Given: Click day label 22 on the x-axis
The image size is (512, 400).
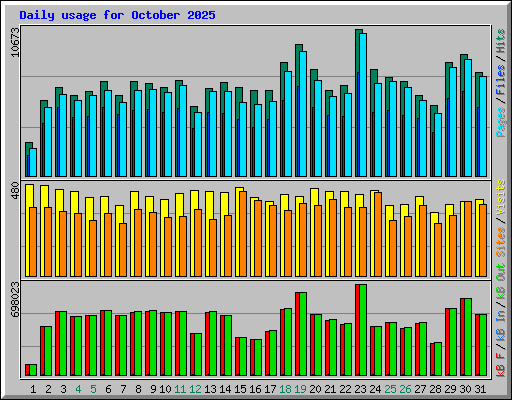Looking at the screenshot, I should click(345, 389).
